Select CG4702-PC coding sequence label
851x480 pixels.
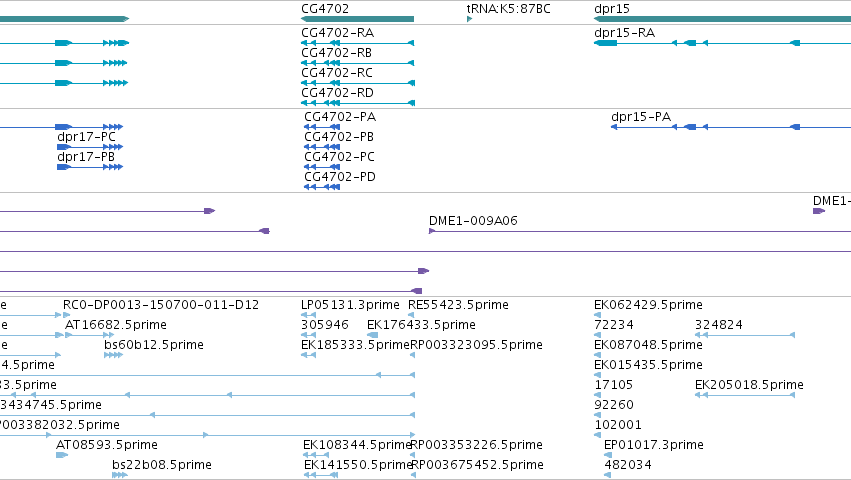point(339,157)
